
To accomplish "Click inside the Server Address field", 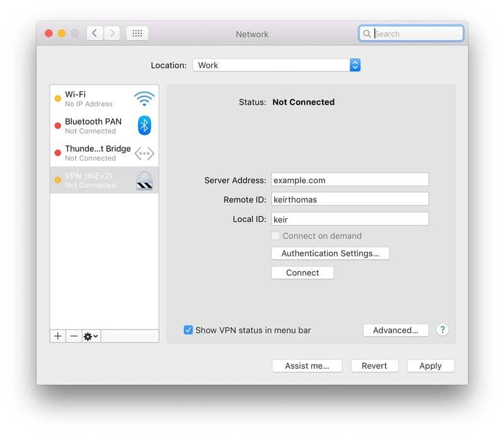I will tap(350, 180).
